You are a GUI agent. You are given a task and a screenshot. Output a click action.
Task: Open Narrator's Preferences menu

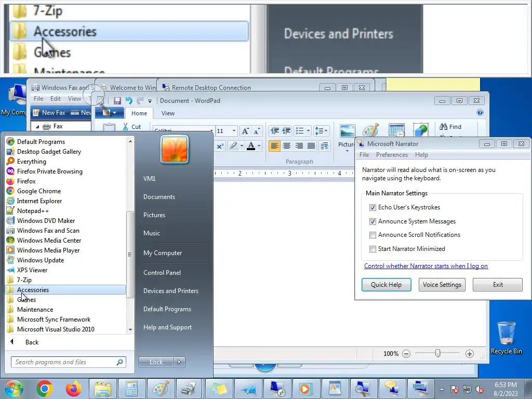(x=392, y=155)
